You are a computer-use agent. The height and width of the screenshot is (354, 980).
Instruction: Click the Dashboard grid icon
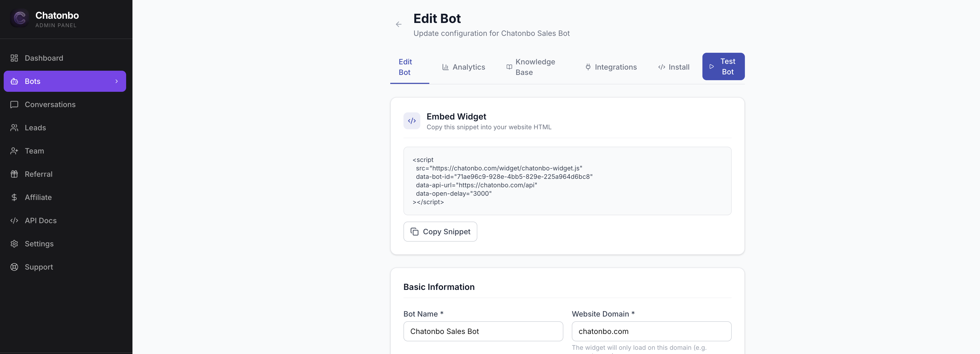tap(15, 58)
